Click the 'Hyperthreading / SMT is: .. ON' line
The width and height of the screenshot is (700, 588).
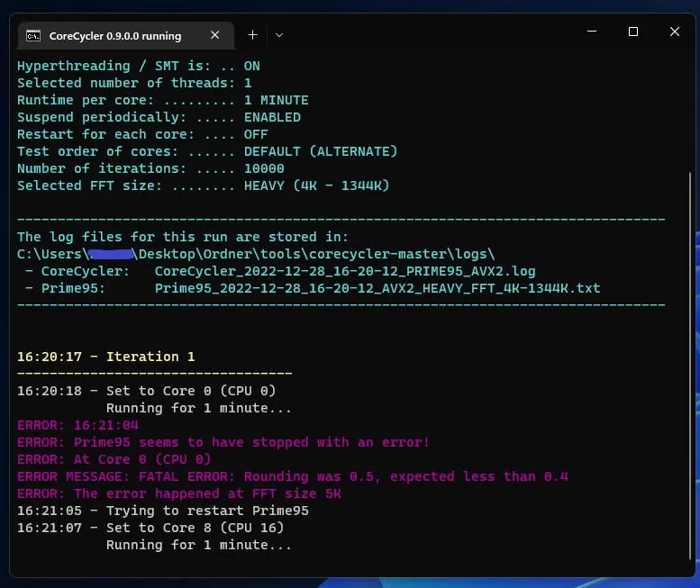coord(139,66)
